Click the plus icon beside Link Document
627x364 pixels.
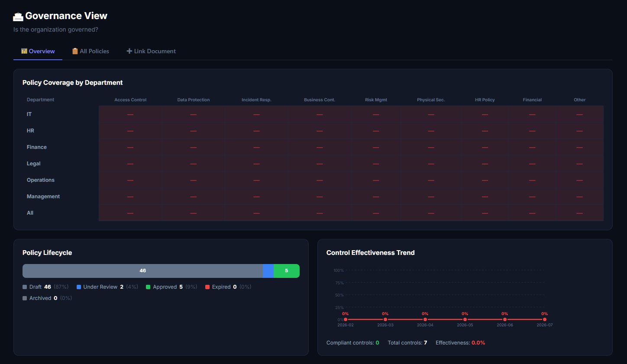click(x=129, y=51)
